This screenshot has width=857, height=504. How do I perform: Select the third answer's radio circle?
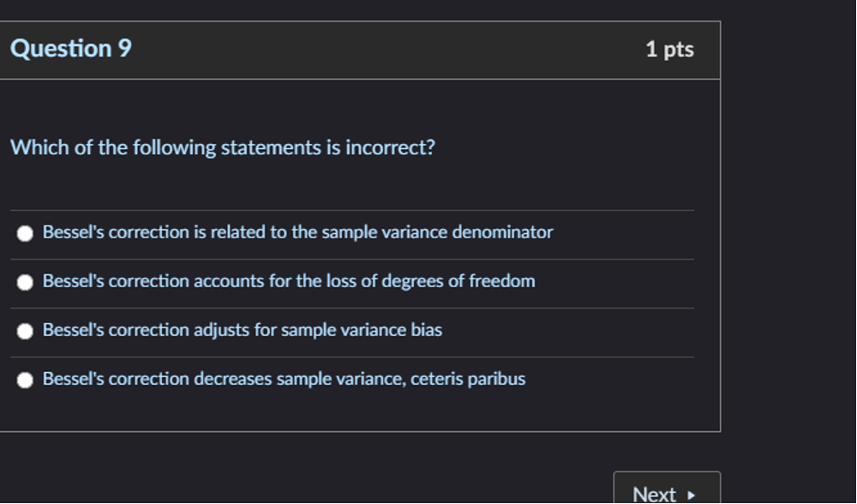[26, 329]
